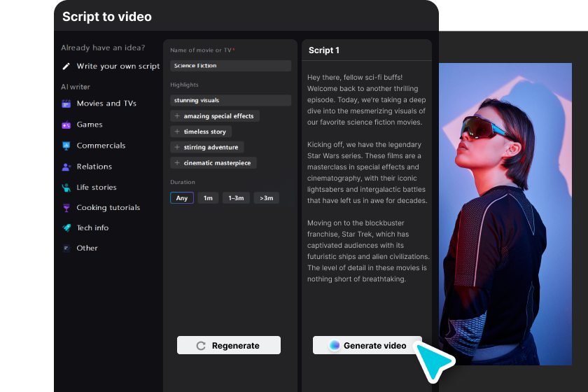
Task: Click the Script to video title
Action: click(107, 17)
